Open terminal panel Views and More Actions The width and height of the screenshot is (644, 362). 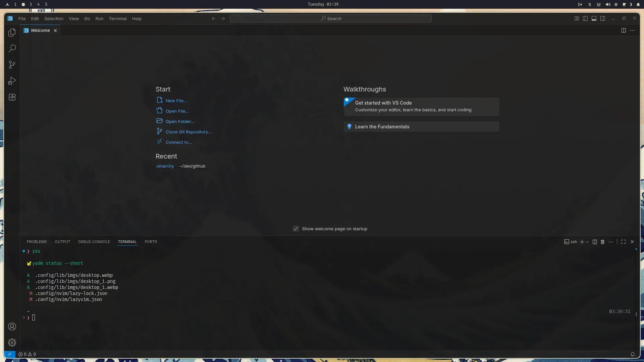tap(611, 242)
